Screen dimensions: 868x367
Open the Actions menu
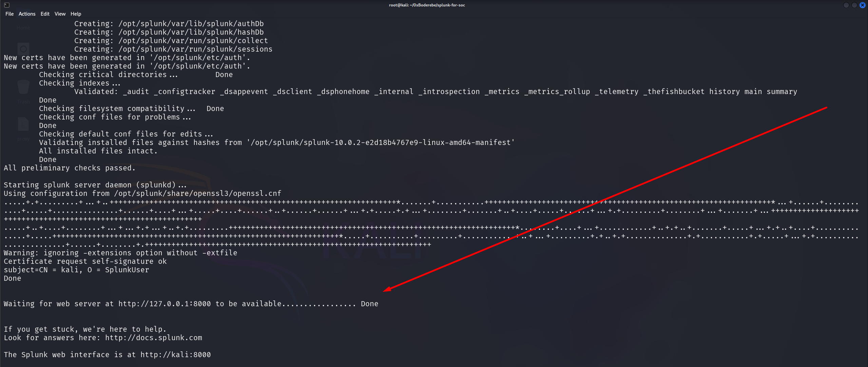(27, 14)
